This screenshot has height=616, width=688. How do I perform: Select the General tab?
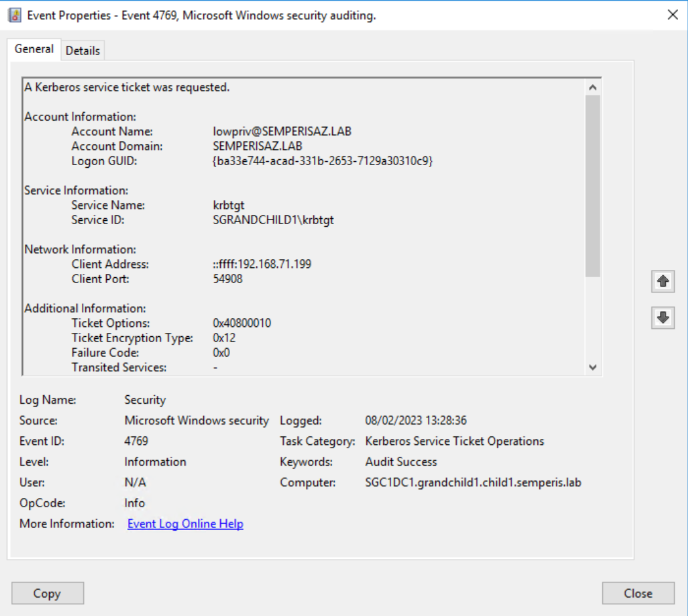coord(34,48)
